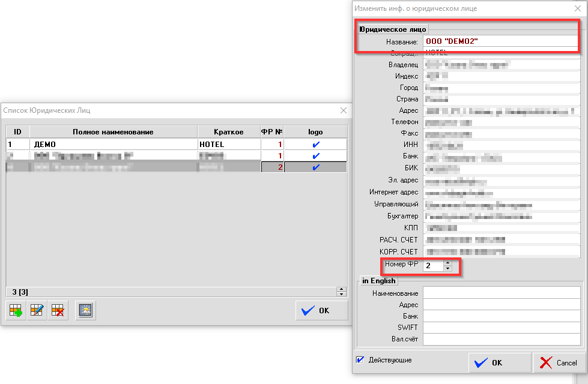Click the Краткое column header
The height and width of the screenshot is (384, 588).
point(228,132)
